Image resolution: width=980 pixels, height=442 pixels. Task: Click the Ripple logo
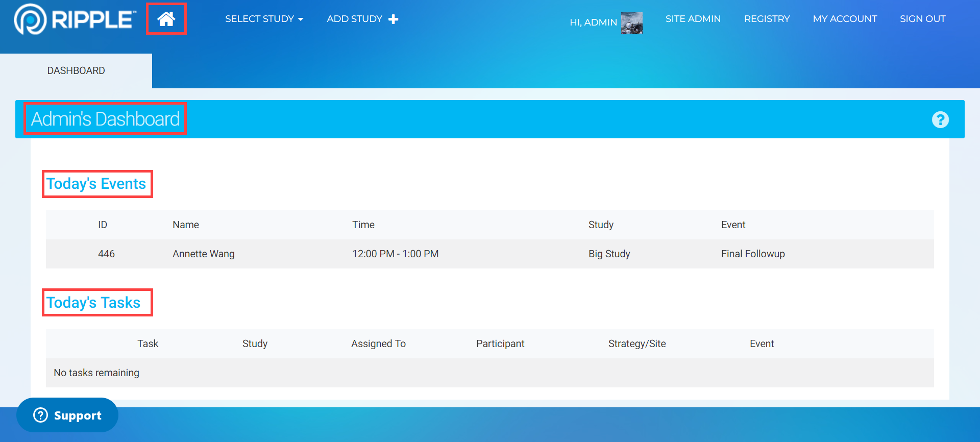point(75,19)
